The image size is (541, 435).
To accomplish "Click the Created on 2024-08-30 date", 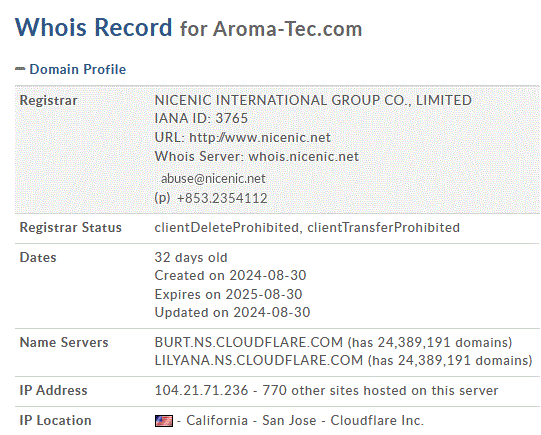I will point(230,276).
